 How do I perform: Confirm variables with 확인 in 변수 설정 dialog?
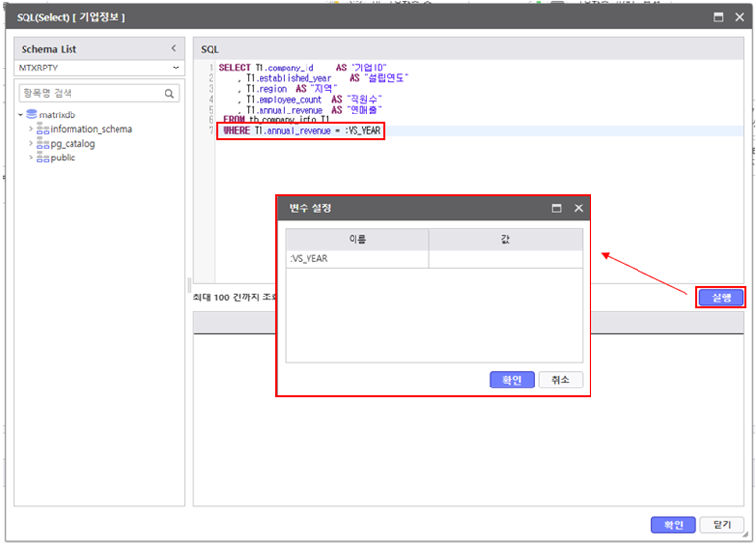[x=511, y=380]
